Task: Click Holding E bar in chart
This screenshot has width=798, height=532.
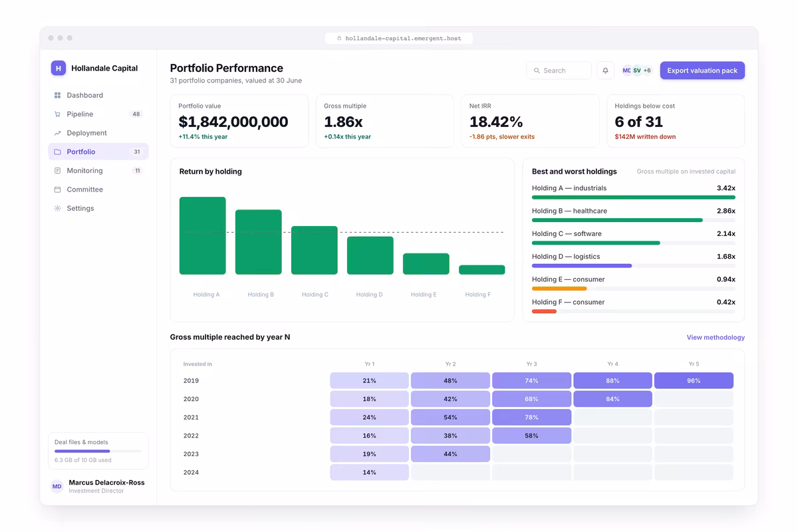Action: (426, 264)
